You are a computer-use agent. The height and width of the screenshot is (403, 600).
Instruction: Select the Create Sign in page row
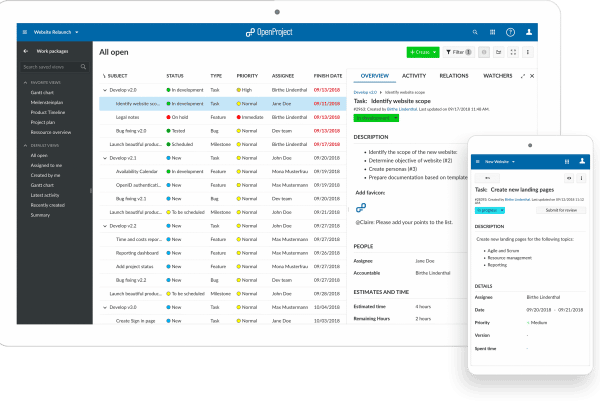[x=223, y=321]
